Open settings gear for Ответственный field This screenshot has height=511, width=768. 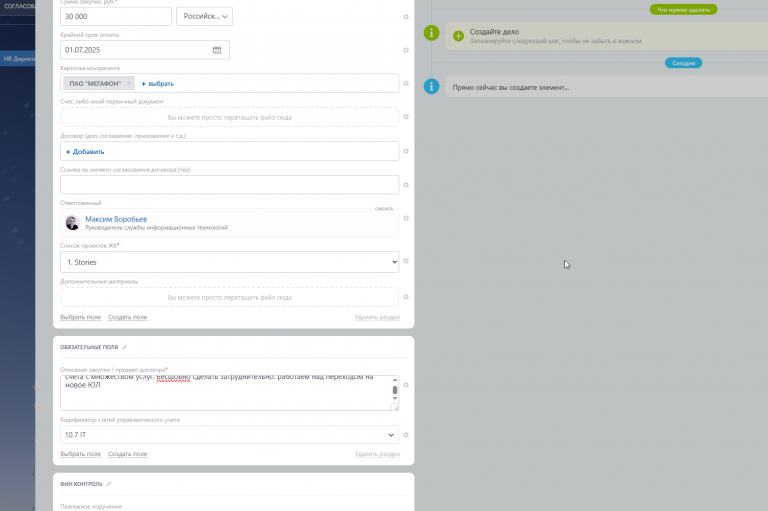point(406,218)
